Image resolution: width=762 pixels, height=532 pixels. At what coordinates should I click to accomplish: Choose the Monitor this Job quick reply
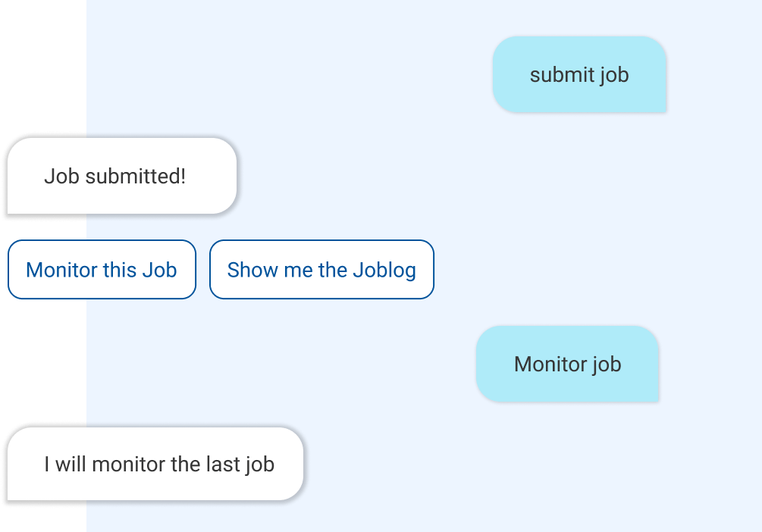point(102,270)
